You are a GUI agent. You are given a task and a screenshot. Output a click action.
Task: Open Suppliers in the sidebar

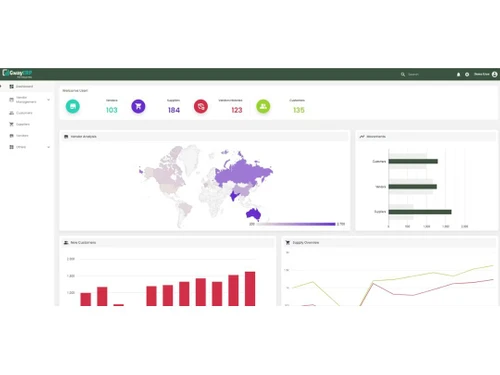23,124
